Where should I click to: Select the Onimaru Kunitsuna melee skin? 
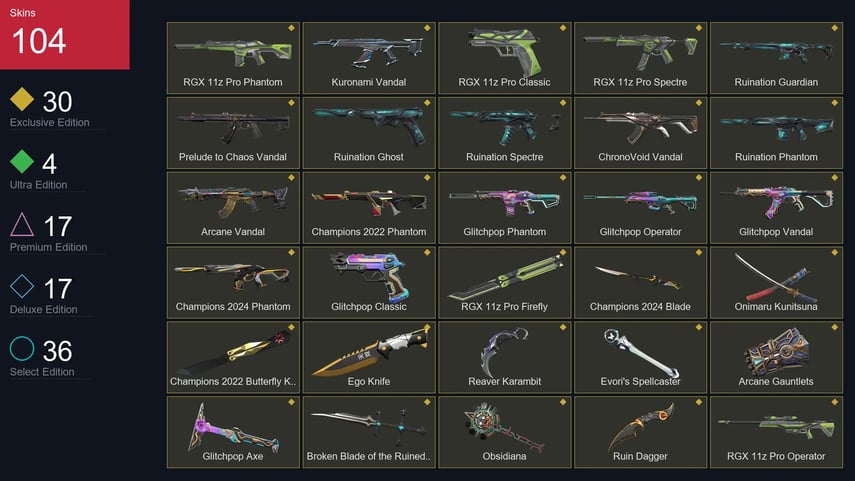pos(776,282)
